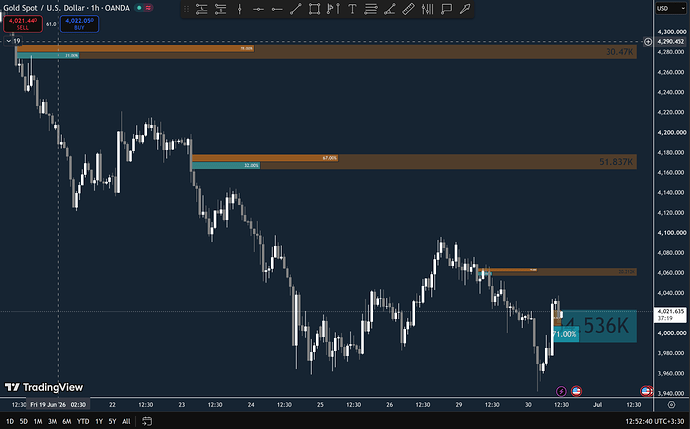Select the trend angle tool

389,9
